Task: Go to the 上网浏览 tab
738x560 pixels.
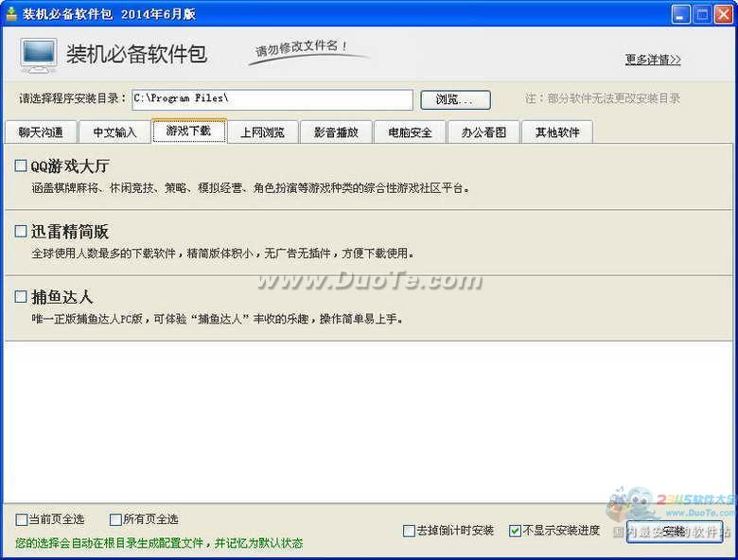Action: click(x=263, y=132)
